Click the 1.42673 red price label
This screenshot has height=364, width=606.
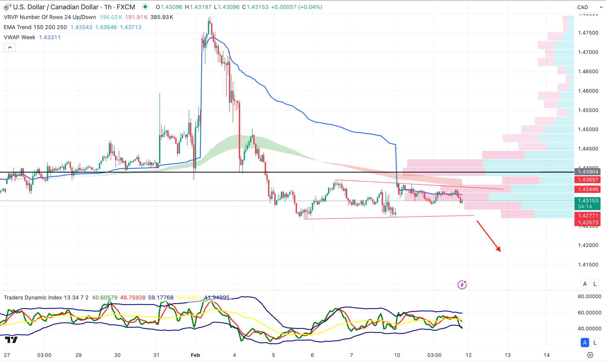(x=587, y=223)
